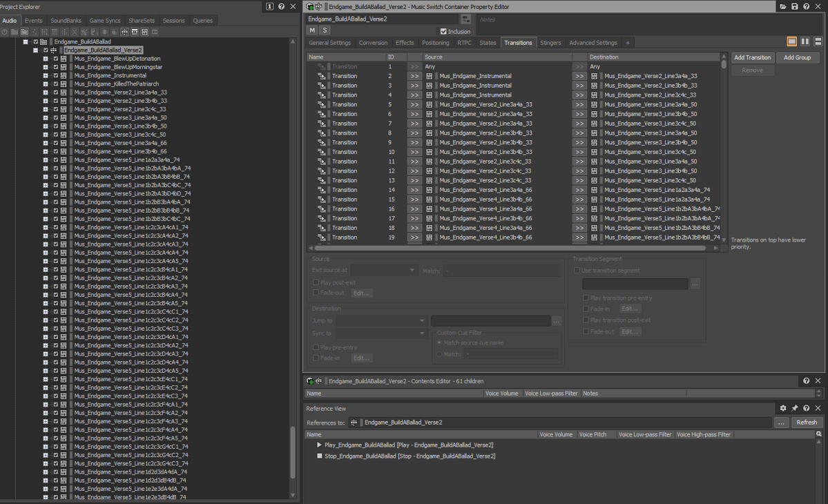Click the search icon in Reference View
This screenshot has width=828, height=504.
pyautogui.click(x=819, y=435)
